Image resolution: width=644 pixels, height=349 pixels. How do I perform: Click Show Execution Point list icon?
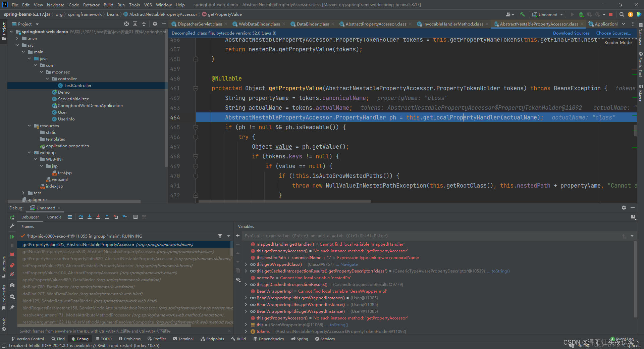click(x=70, y=217)
